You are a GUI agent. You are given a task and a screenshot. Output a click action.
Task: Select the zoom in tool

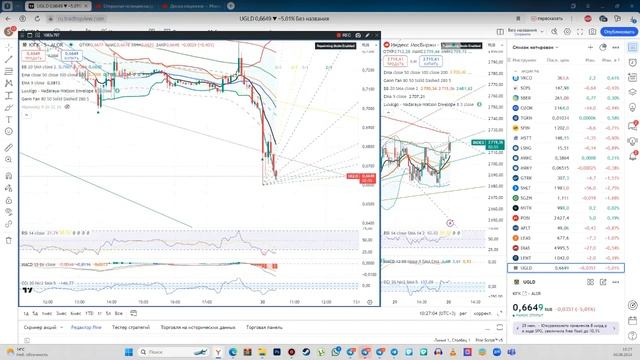pyautogui.click(x=9, y=160)
